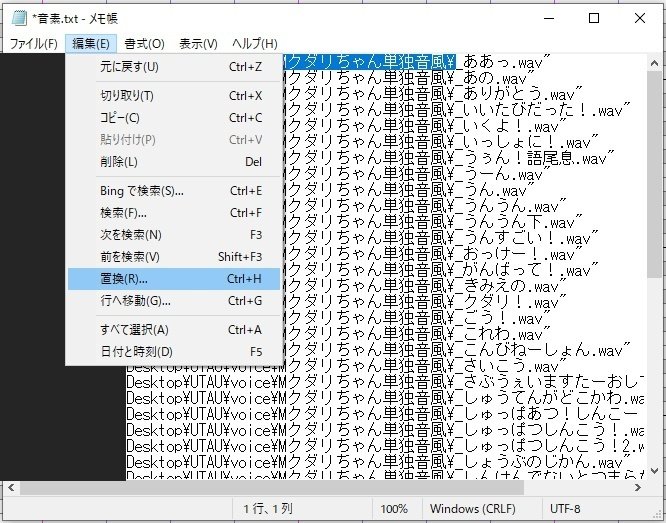Click the horizontal scrollbar right arrow
Screen dimensions: 666x523
point(638,488)
